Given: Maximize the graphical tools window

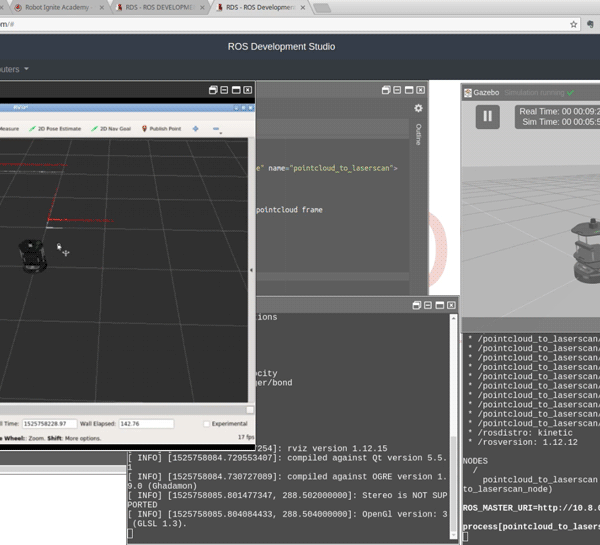Looking at the screenshot, I should point(236,90).
